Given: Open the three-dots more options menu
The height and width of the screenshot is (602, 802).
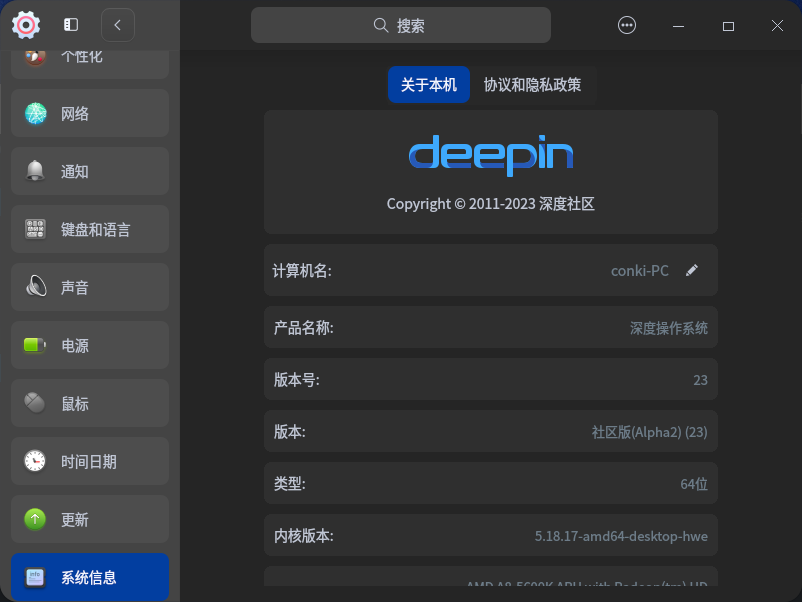Looking at the screenshot, I should tap(627, 25).
